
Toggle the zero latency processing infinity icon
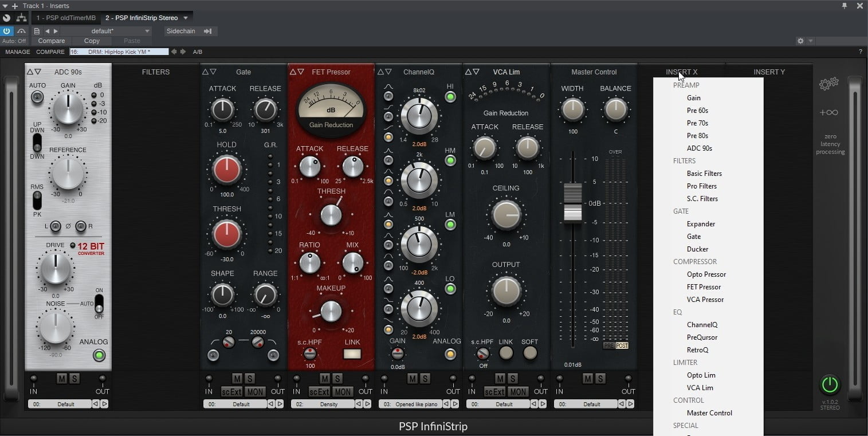click(829, 113)
